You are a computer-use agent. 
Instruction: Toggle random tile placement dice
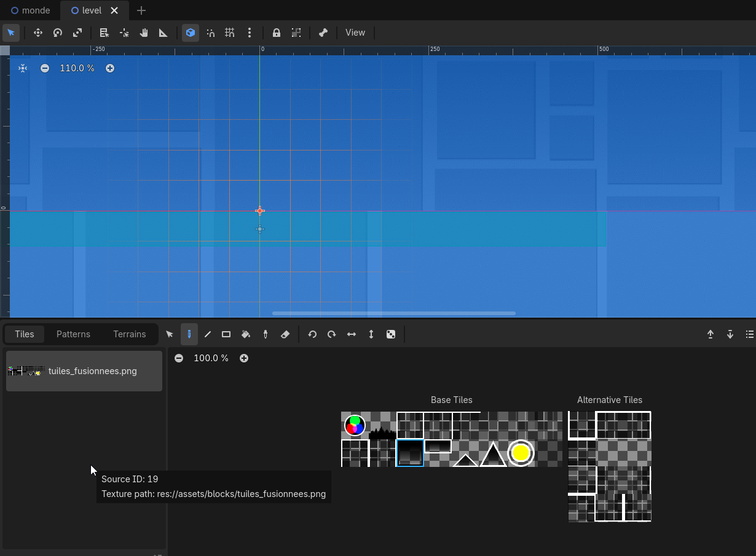pyautogui.click(x=391, y=334)
